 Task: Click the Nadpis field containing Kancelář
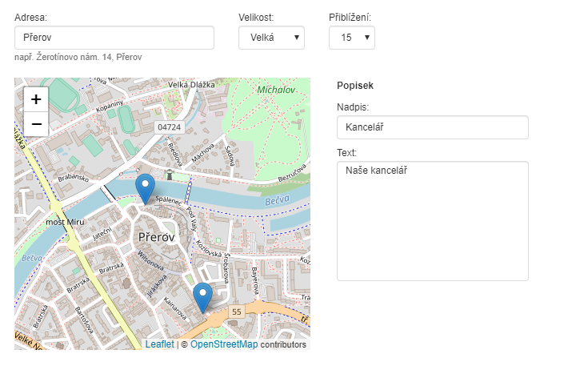432,127
